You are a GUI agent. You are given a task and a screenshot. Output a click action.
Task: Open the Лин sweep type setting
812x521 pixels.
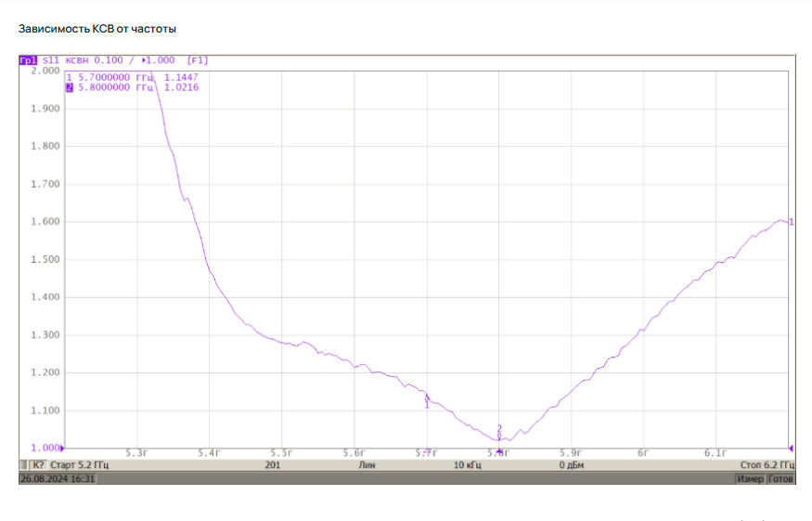367,464
